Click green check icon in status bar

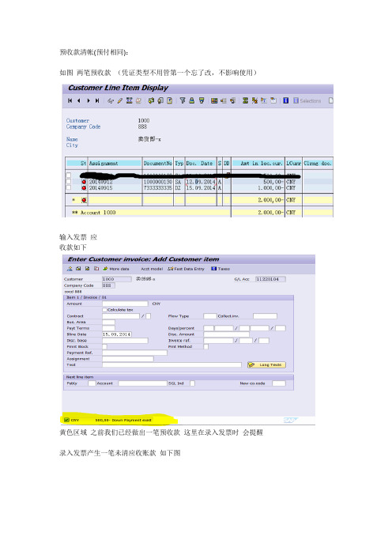click(x=66, y=420)
